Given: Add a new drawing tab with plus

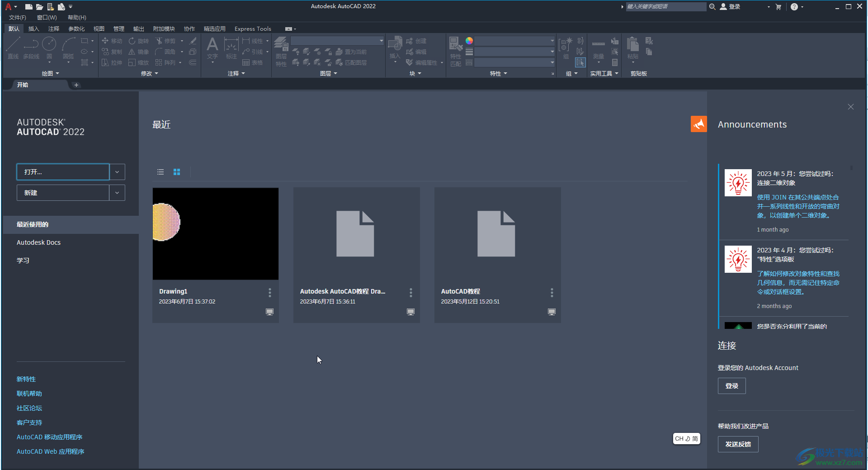Looking at the screenshot, I should click(x=76, y=85).
